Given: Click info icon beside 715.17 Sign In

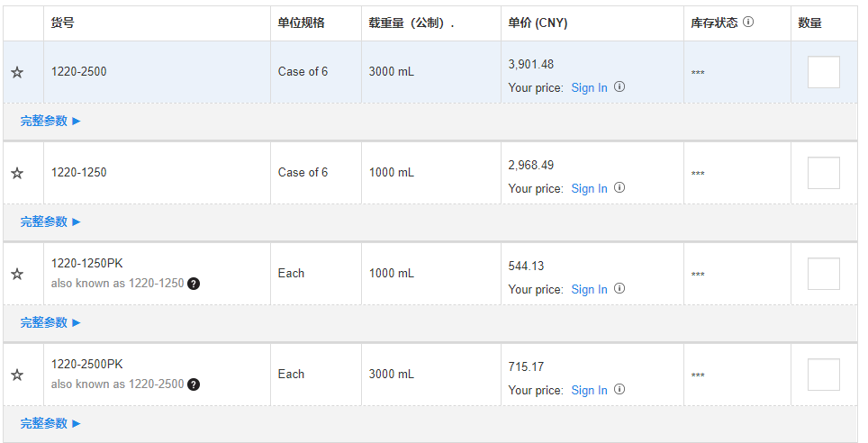Looking at the screenshot, I should (619, 389).
